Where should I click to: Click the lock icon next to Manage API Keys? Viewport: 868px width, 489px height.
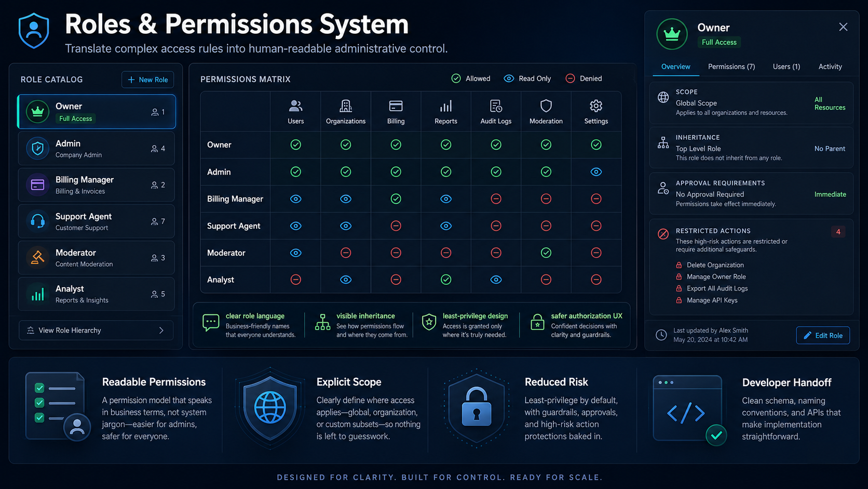[x=679, y=300]
